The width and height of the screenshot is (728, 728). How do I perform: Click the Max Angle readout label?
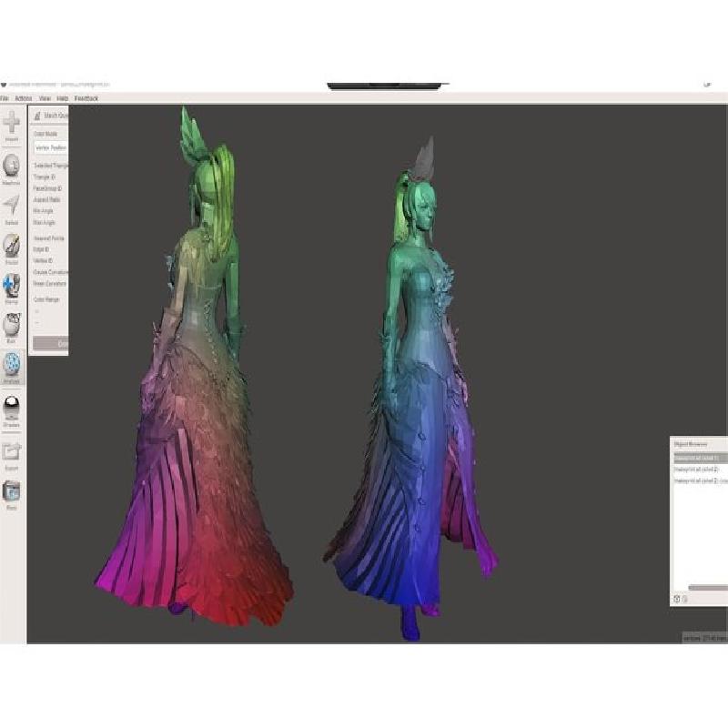44,222
